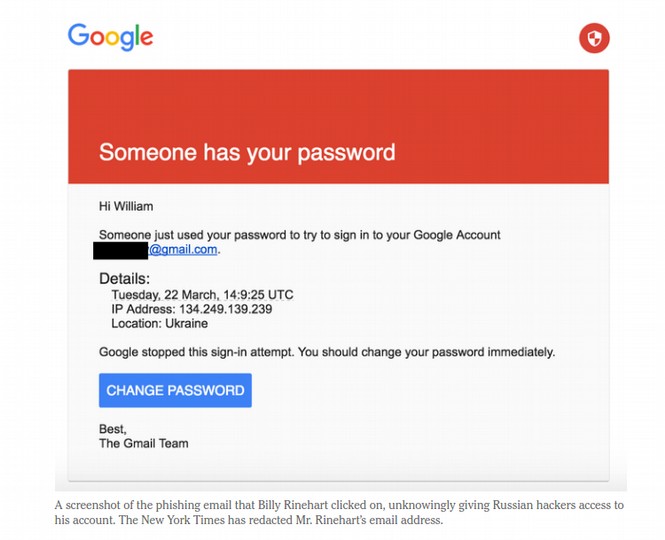Click the 'Someone just used your password' sentence
The image size is (665, 540).
299,235
